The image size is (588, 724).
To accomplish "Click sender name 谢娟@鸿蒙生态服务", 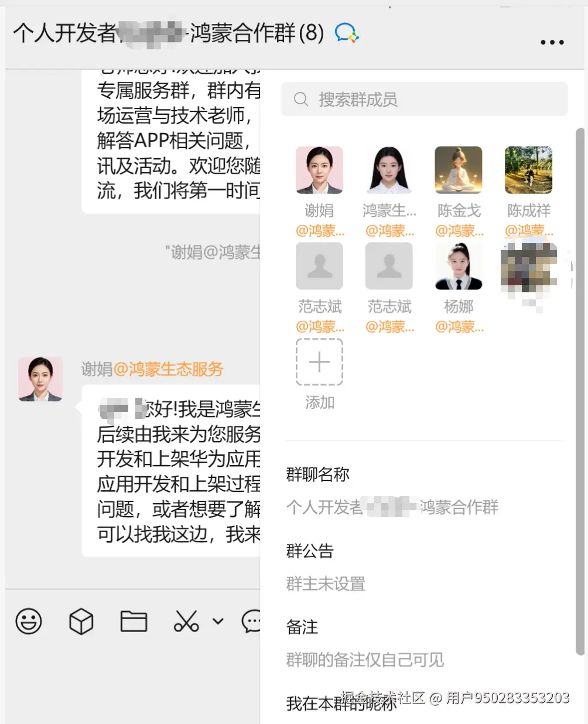I will pyautogui.click(x=152, y=369).
